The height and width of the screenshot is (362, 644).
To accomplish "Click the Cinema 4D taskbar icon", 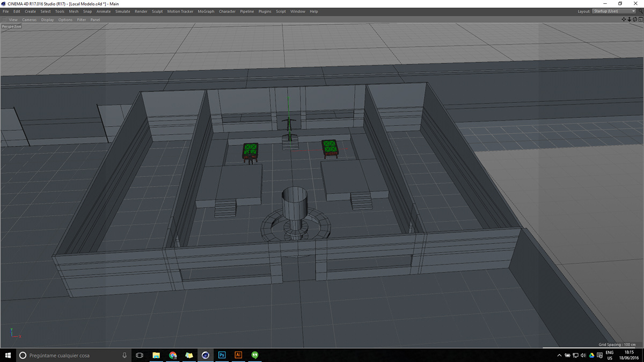I will point(206,355).
